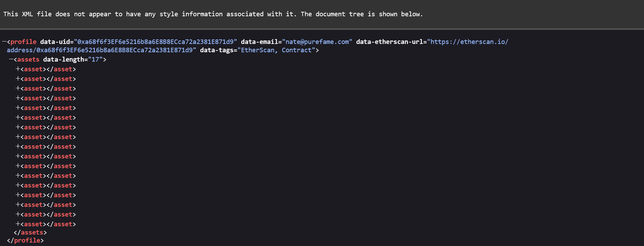Expand the eleventh asset element
This screenshot has width=644, height=246.
click(18, 166)
